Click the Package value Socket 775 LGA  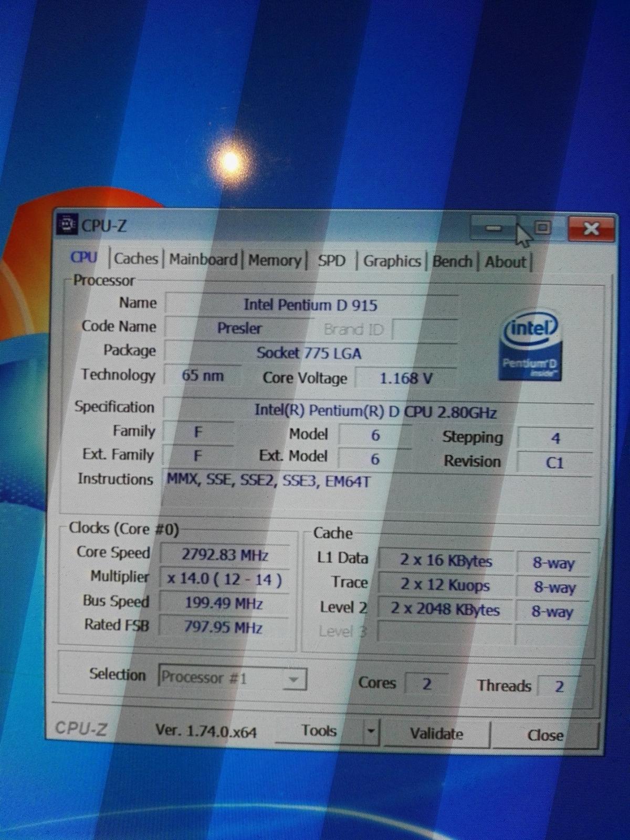coord(310,353)
